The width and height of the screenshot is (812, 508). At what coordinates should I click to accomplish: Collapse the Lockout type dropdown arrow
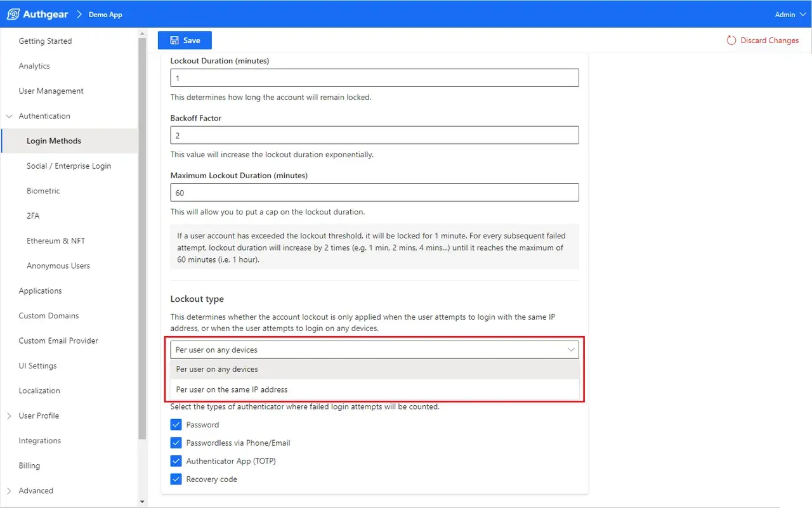[570, 350]
